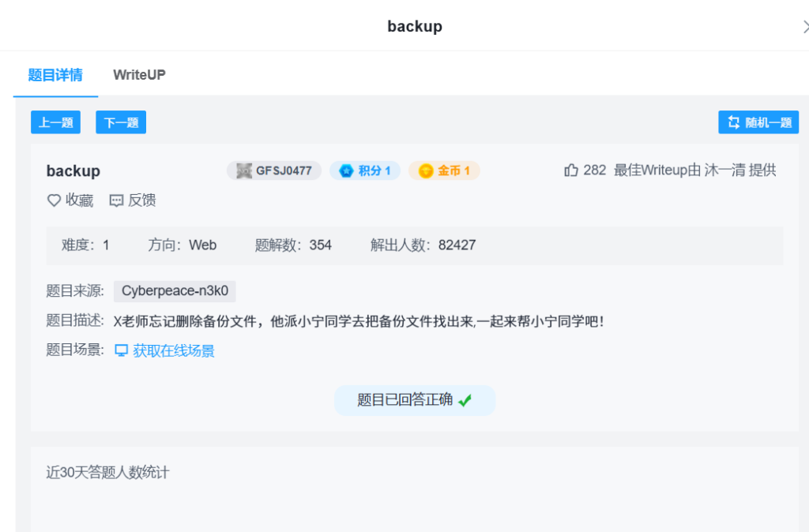This screenshot has height=532, width=809.
Task: Click the green check mark icon
Action: tap(465, 400)
